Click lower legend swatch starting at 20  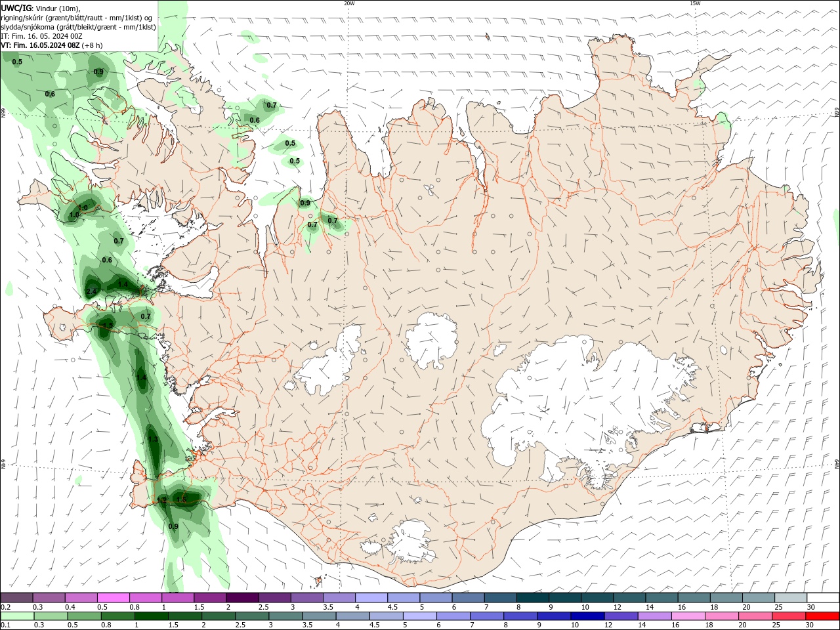(x=754, y=616)
